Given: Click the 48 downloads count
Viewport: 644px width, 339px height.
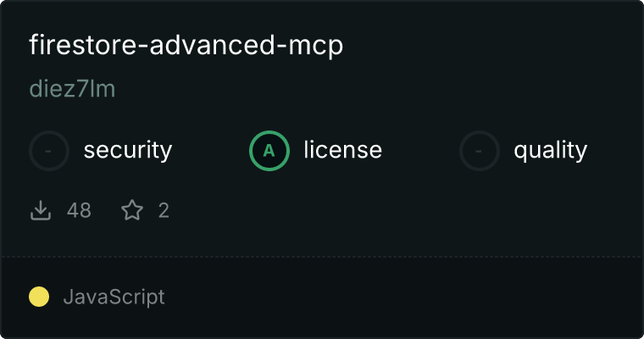Looking at the screenshot, I should click(79, 210).
